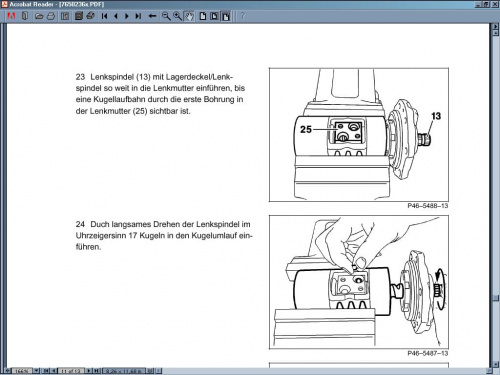Click the Help question mark icon
The width and height of the screenshot is (500, 375).
coord(243,16)
